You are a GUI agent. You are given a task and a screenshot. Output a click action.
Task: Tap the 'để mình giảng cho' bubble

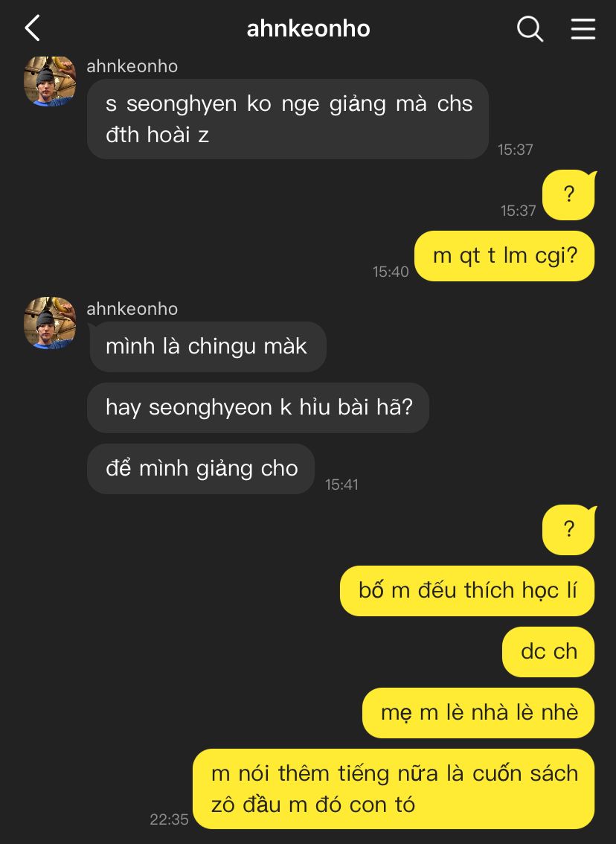point(201,469)
